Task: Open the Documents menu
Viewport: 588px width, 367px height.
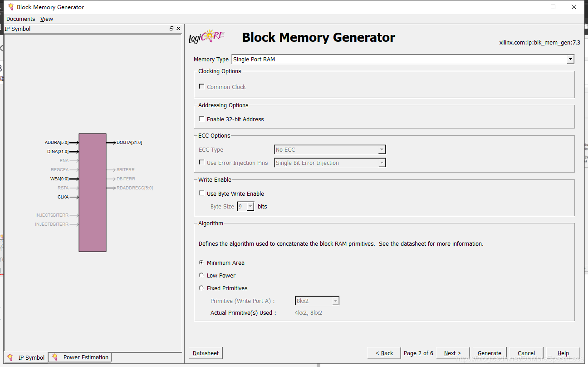Action: (x=20, y=19)
